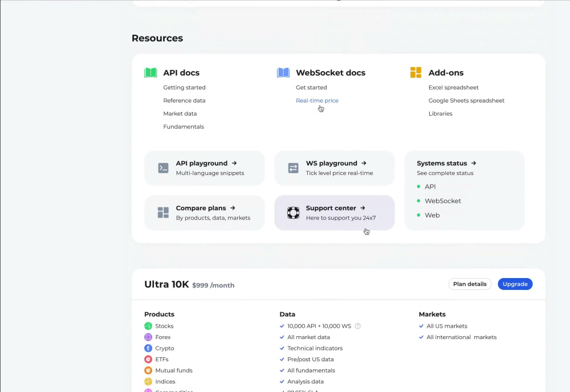Click the blue WebSocket docs book icon
The width and height of the screenshot is (570, 392).
(x=283, y=73)
